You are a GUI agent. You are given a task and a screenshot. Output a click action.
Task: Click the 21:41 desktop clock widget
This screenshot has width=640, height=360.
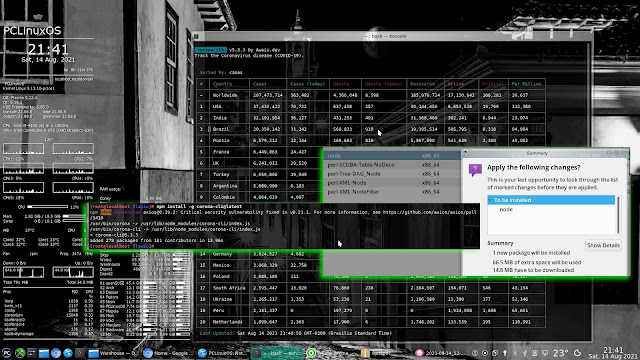[x=48, y=49]
